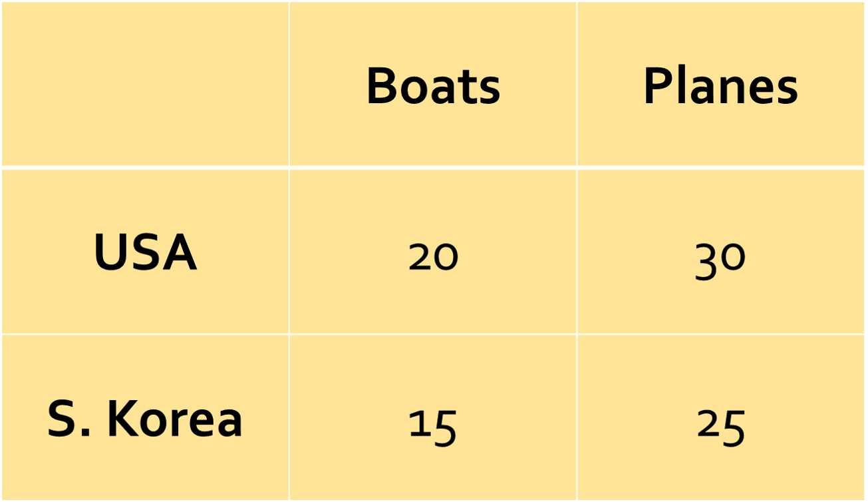This screenshot has height=502, width=868.
Task: Click the line between USA and S. Korea labels
Action: click(x=145, y=334)
